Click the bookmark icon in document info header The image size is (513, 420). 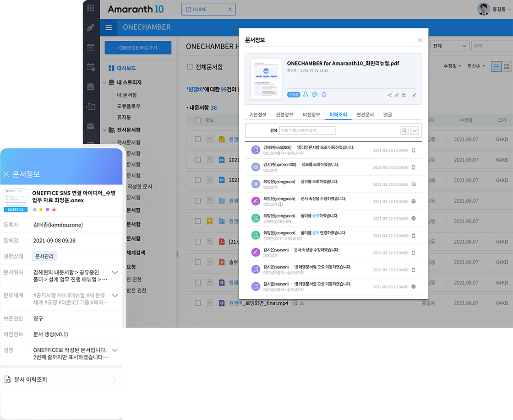(x=404, y=95)
